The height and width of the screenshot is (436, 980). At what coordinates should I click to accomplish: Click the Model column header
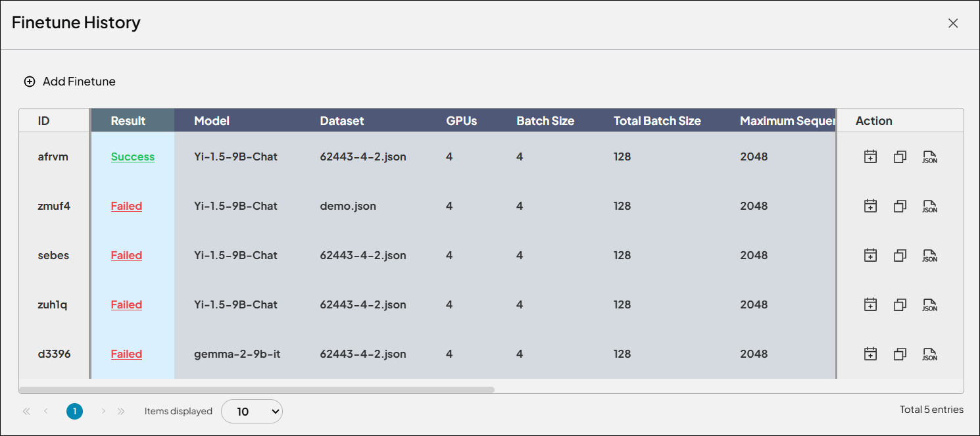click(212, 120)
